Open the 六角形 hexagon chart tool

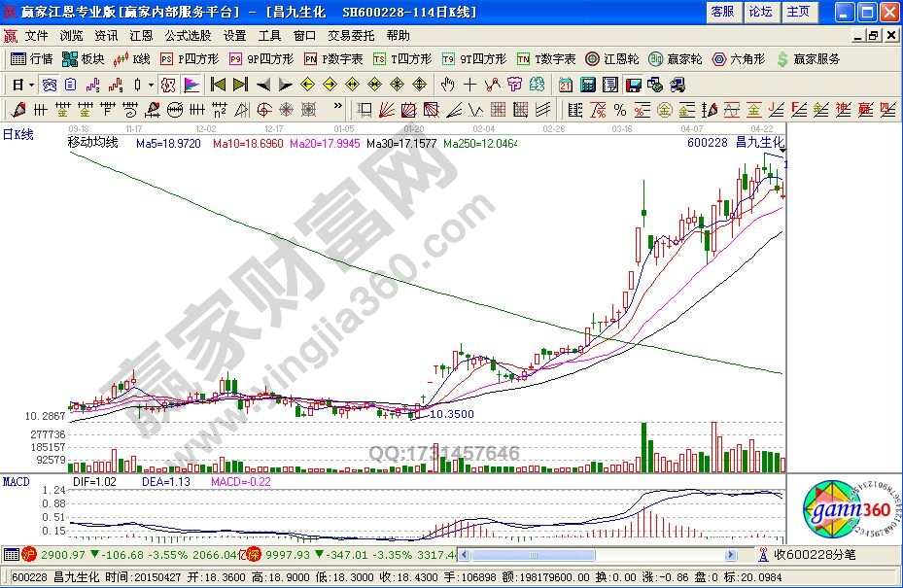pyautogui.click(x=742, y=59)
